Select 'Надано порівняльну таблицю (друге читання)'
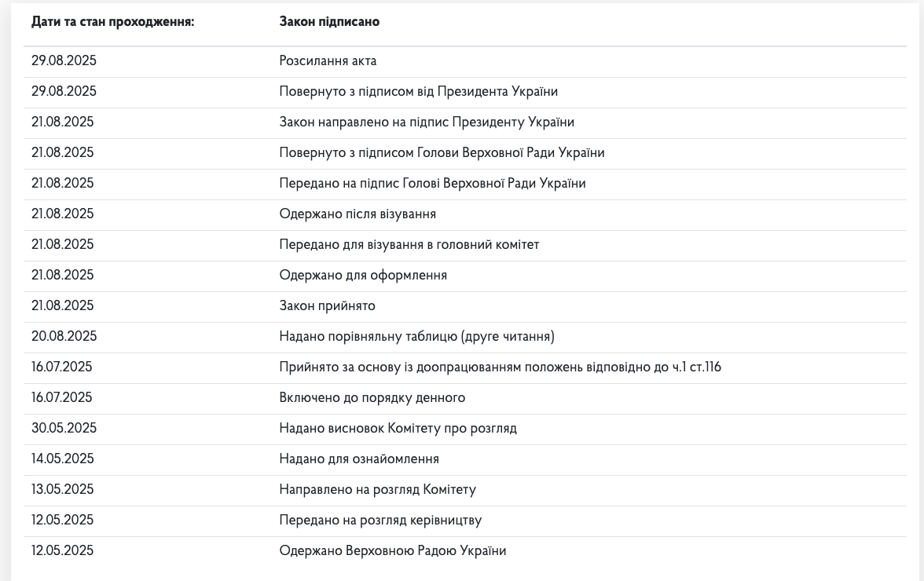Viewport: 924px width, 581px height. tap(416, 337)
